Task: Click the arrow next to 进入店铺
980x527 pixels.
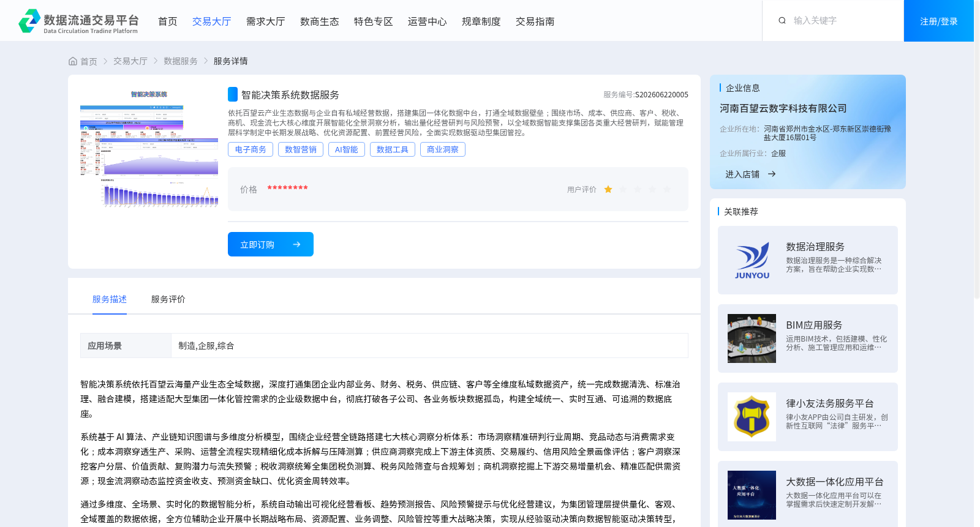Action: point(772,174)
